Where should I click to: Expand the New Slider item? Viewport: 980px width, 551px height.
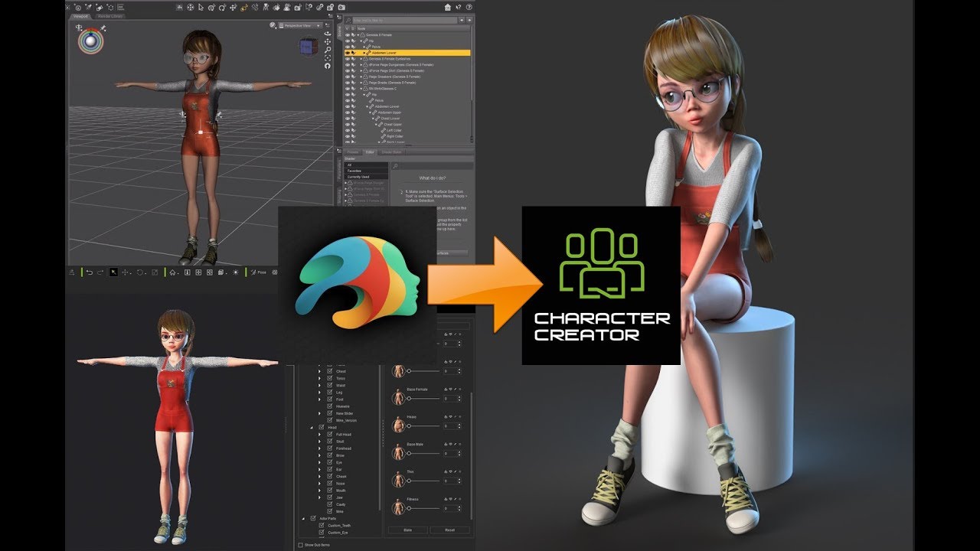319,413
